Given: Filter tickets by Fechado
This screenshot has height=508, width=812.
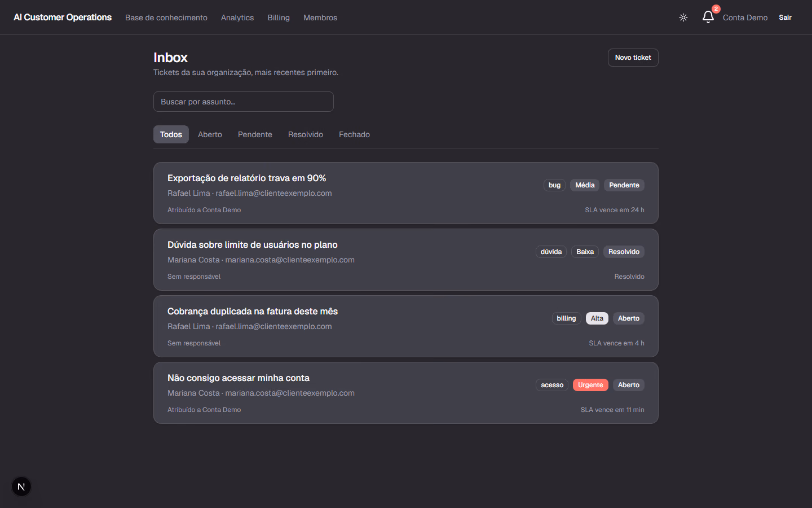Looking at the screenshot, I should click(354, 134).
